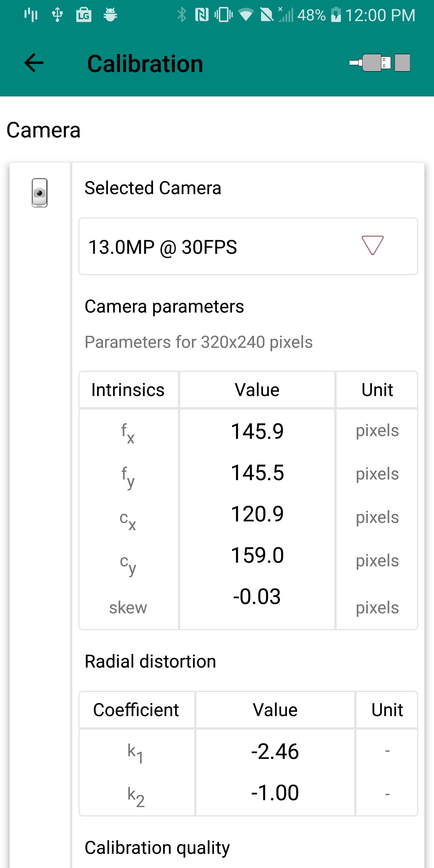Tap the NFC status bar icon
Image resolution: width=434 pixels, height=868 pixels.
coord(202,15)
